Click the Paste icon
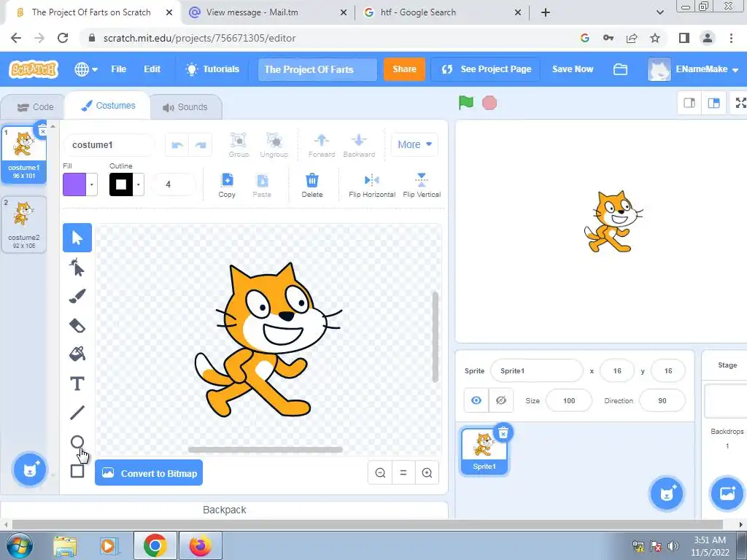 [262, 185]
